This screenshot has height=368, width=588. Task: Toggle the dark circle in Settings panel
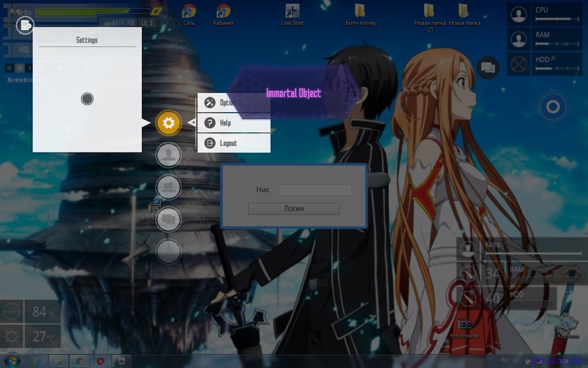click(87, 99)
